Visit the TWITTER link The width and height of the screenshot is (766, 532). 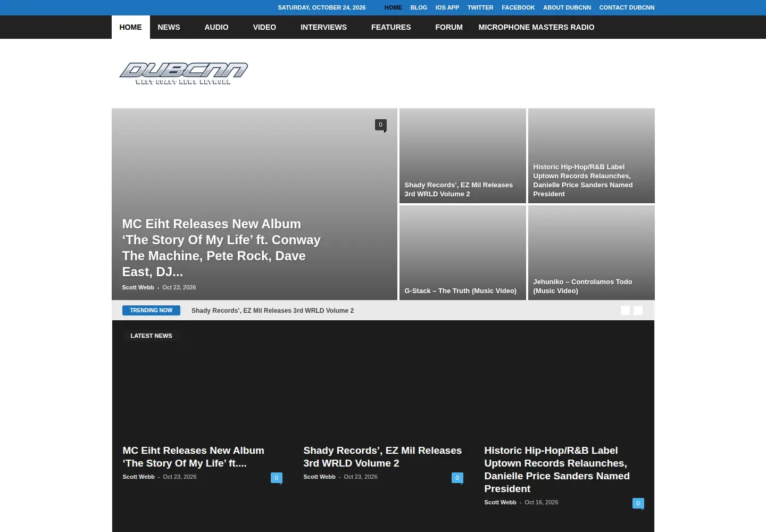point(480,7)
